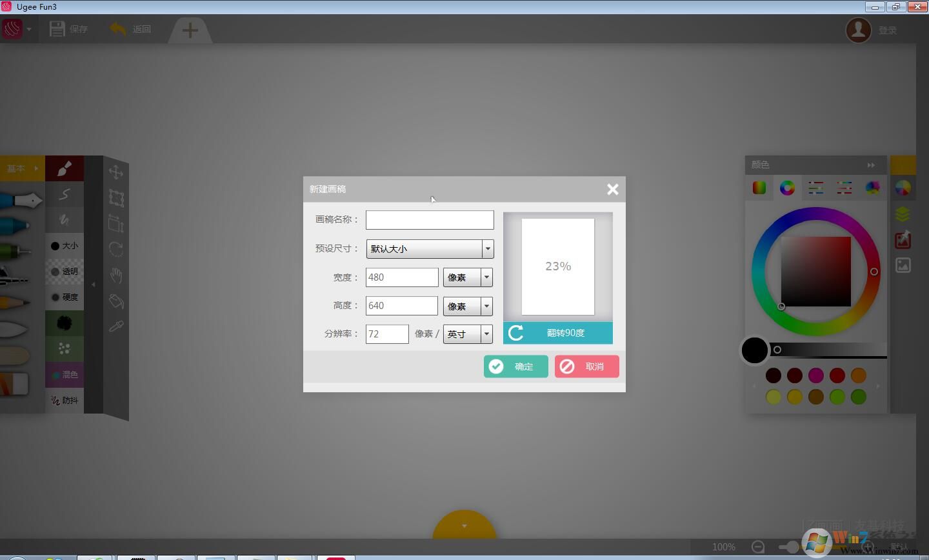Pick the white blade-shaped brush

(14, 329)
